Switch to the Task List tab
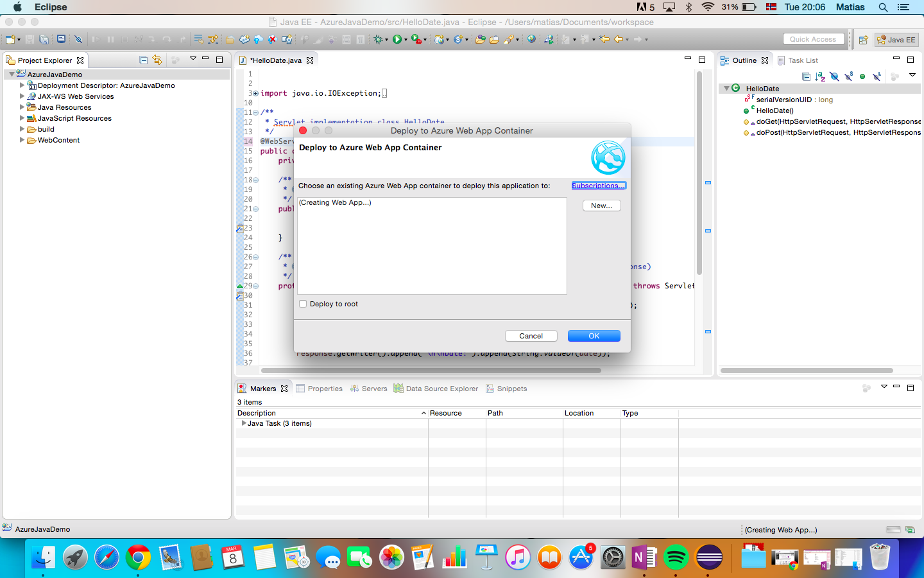The image size is (924, 578). [798, 60]
